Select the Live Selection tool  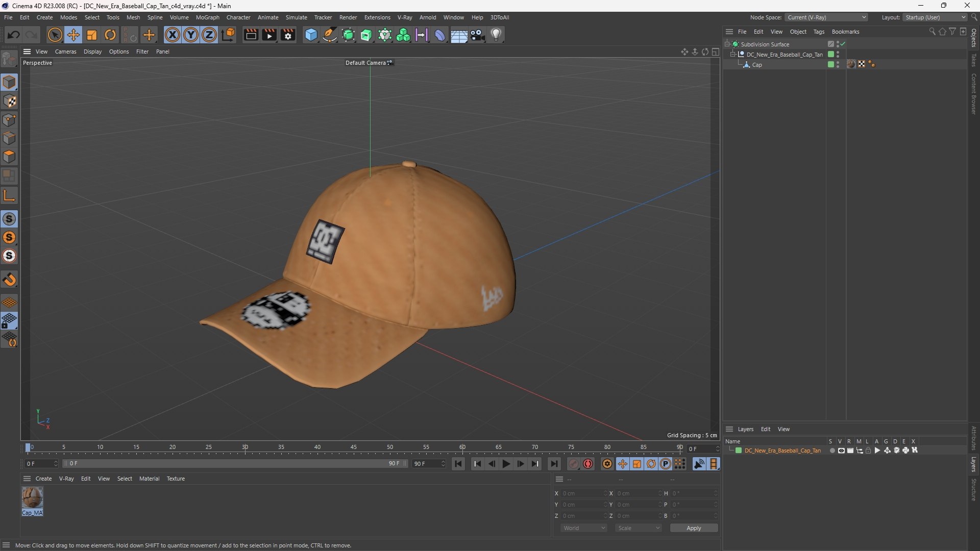pyautogui.click(x=55, y=35)
